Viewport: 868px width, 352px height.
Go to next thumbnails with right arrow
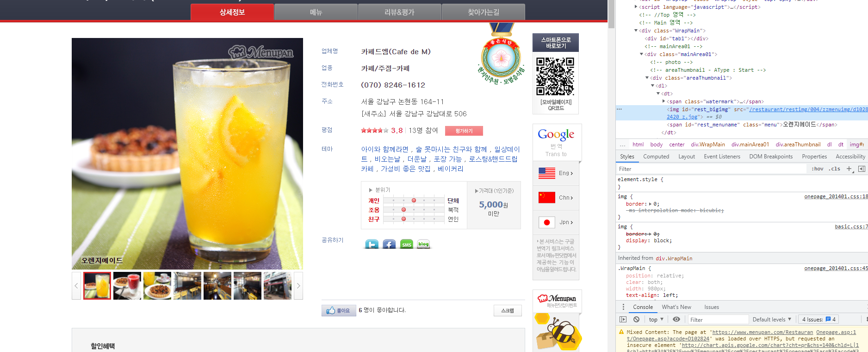click(298, 286)
